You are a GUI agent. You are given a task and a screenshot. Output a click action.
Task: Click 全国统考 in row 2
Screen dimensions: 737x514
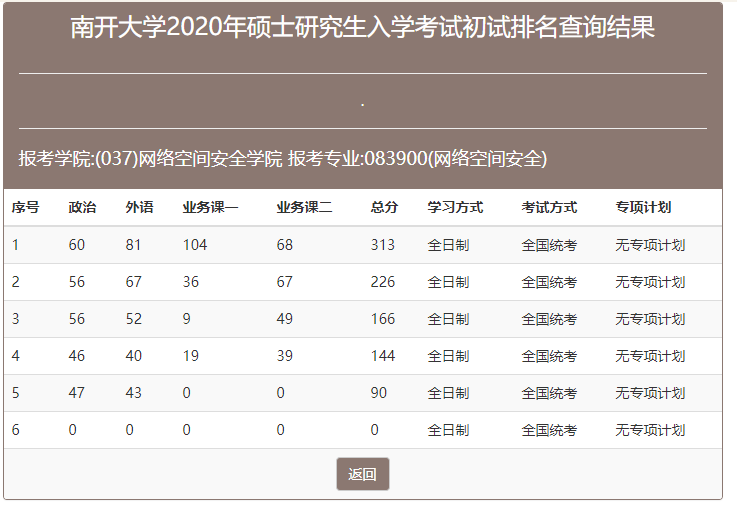(x=549, y=282)
